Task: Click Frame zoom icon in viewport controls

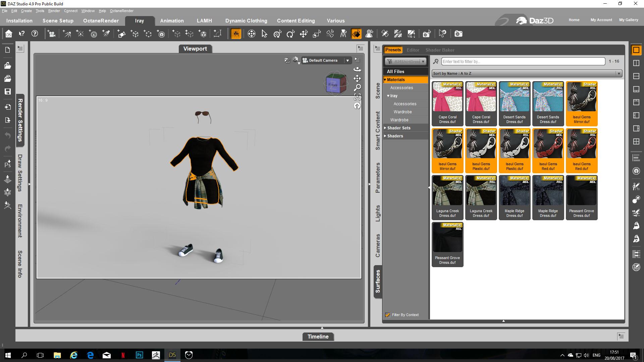Action: (357, 97)
